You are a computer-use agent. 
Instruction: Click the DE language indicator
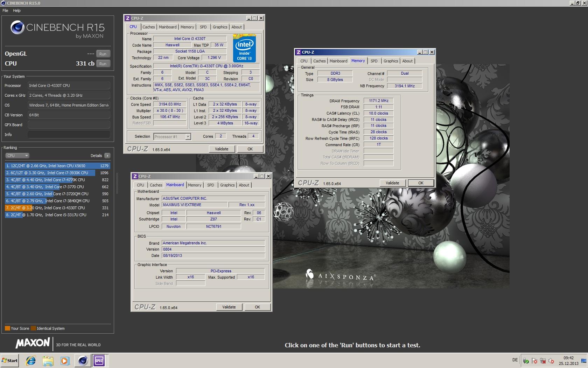515,360
